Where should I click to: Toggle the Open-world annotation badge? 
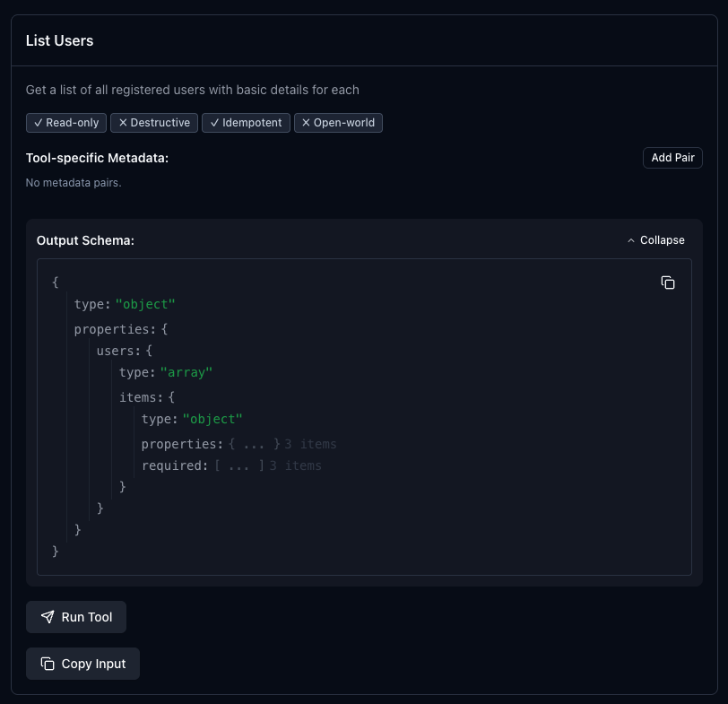click(x=338, y=123)
